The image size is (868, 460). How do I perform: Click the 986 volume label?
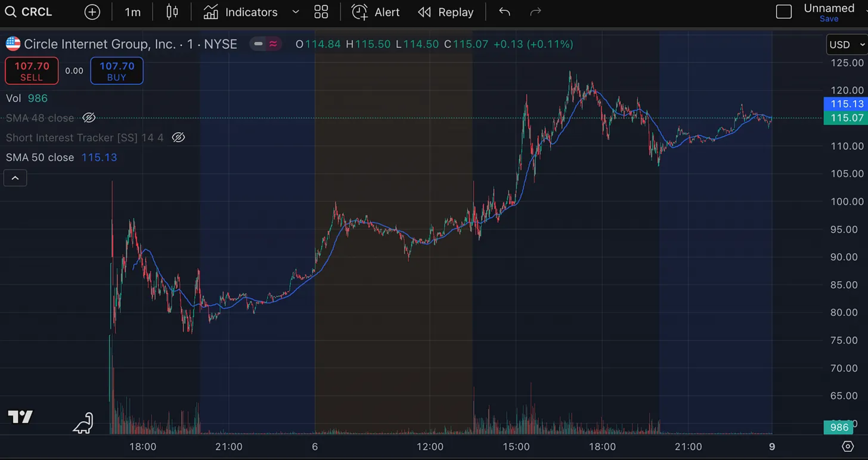[x=839, y=427]
